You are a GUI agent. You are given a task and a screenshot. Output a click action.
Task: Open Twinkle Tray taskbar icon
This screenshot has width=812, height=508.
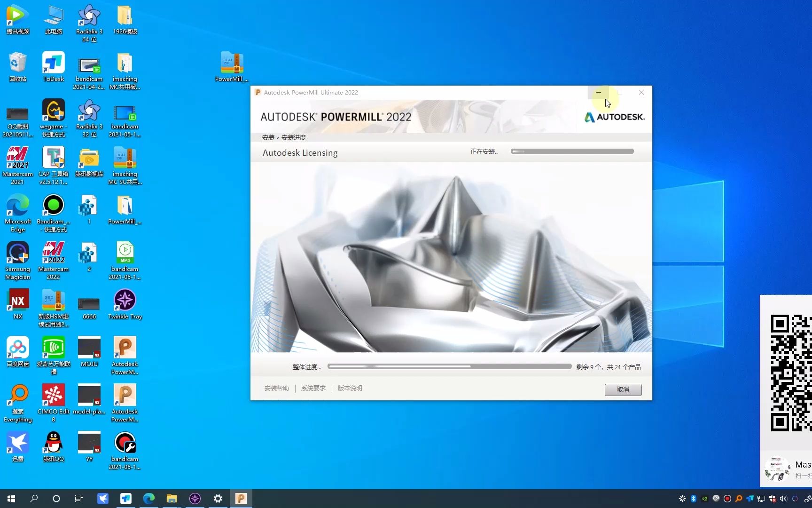coord(195,499)
